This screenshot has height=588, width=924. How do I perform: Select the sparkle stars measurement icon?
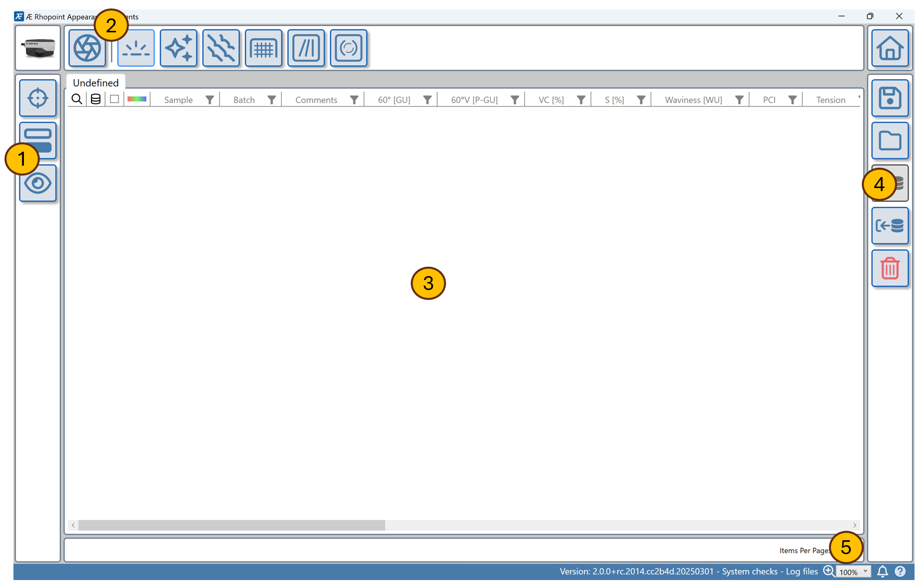179,48
